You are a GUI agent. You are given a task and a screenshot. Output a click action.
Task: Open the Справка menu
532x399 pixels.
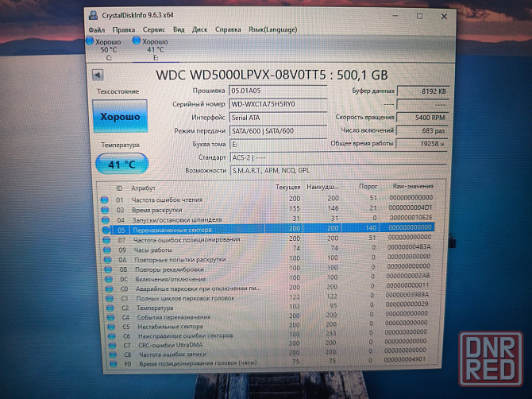click(x=228, y=29)
